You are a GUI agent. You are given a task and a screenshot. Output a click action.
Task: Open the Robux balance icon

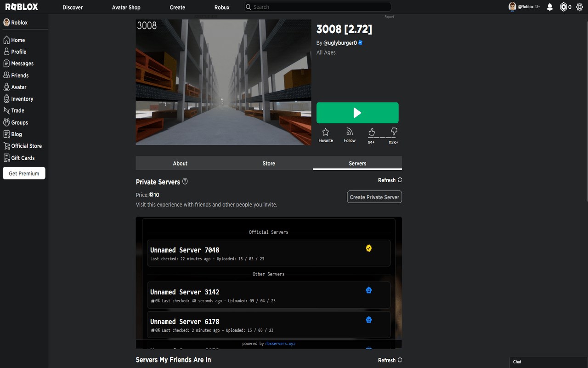point(563,7)
